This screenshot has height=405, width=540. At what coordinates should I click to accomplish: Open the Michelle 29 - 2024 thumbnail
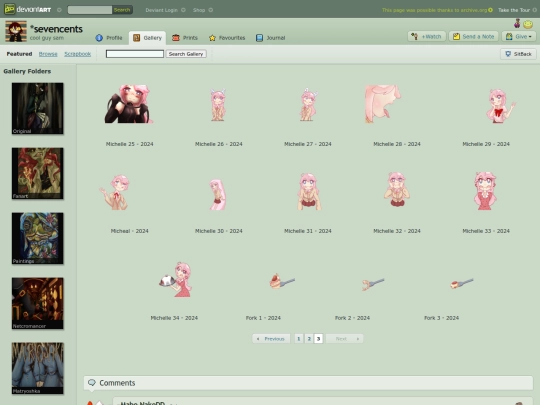click(x=500, y=106)
